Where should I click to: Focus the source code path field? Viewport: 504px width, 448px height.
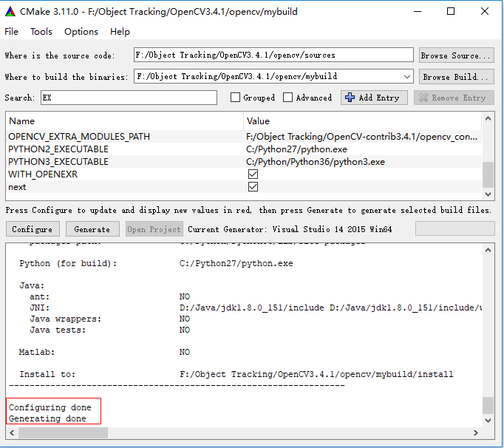pyautogui.click(x=273, y=55)
